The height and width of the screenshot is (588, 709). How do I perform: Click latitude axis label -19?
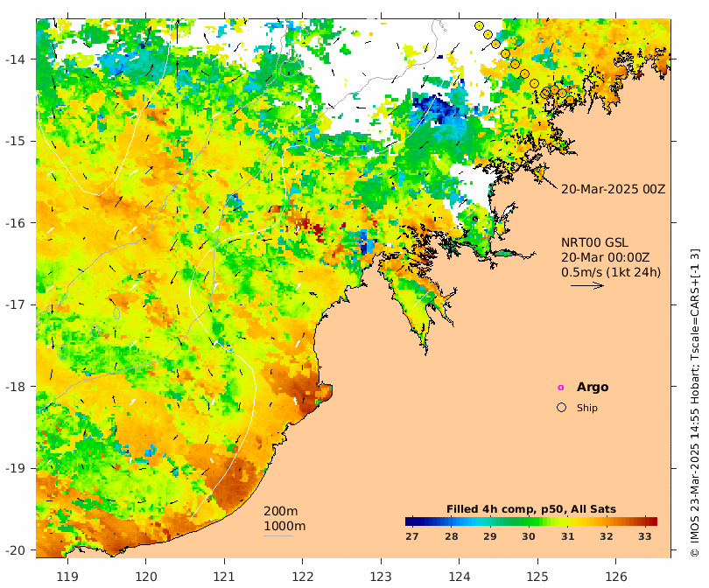coord(16,468)
